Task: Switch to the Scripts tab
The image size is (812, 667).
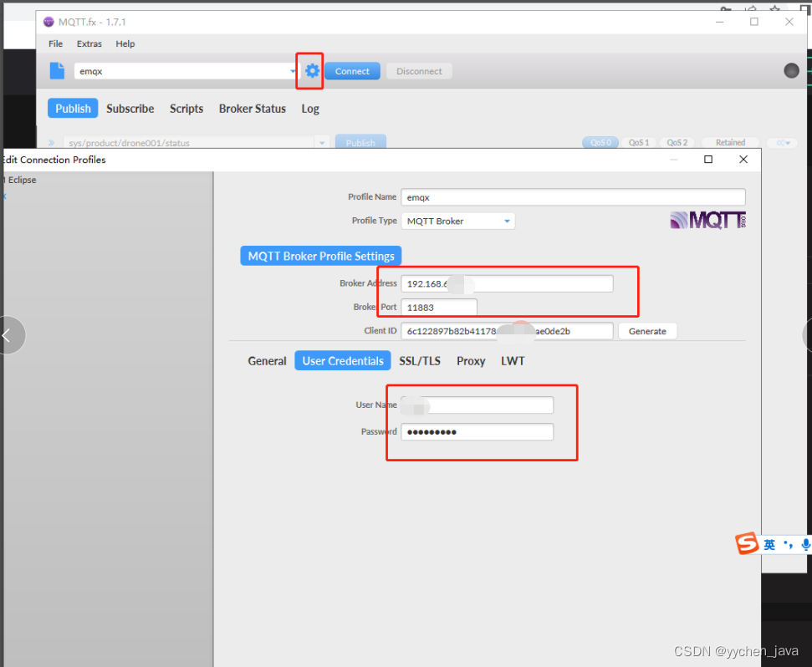Action: 186,109
